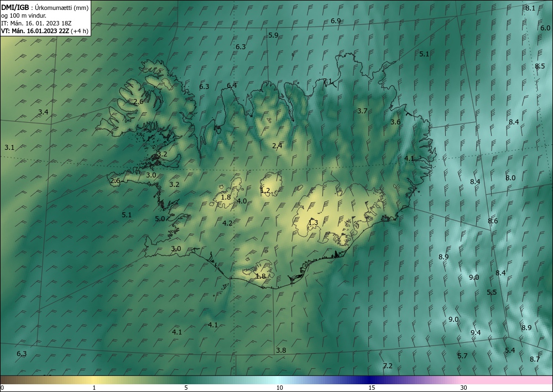Click the 'VT: Mán. 16.01.2023 22Z' valid time

35,31
